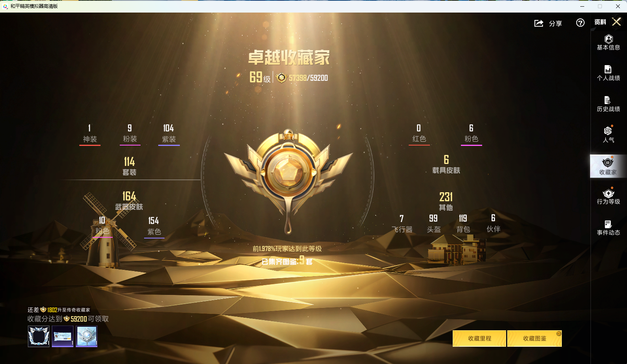Go to 事件动态 sidebar tab
The height and width of the screenshot is (364, 627).
(x=608, y=228)
